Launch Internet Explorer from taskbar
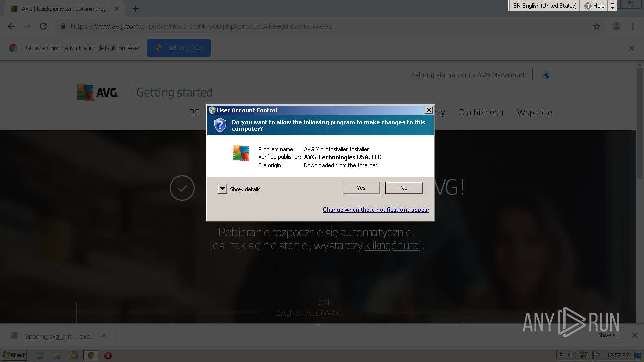Viewport: 644px width, 362px height. (40, 355)
